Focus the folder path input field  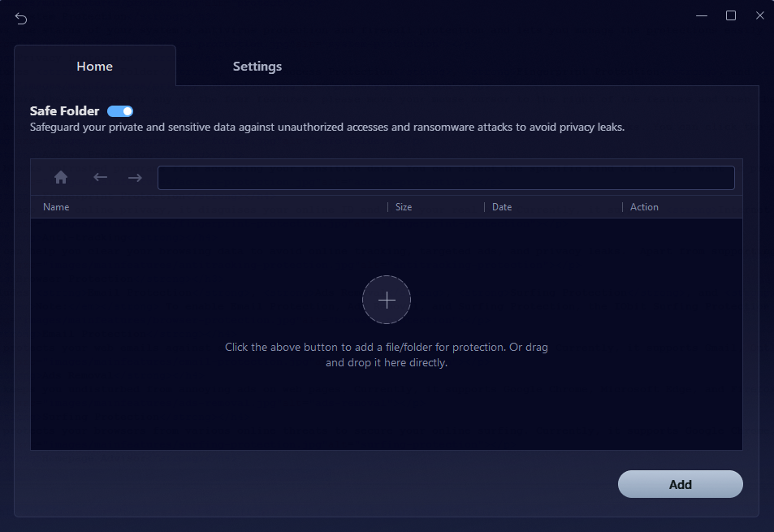[445, 178]
